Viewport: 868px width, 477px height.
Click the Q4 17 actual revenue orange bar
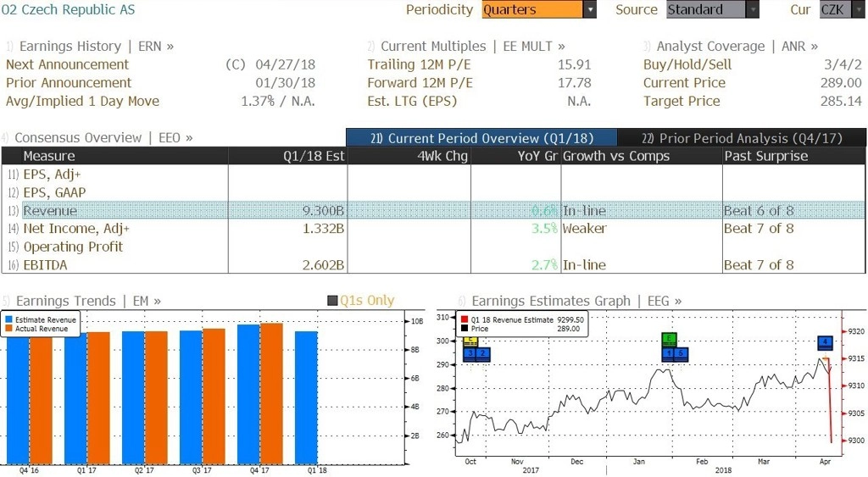pos(271,393)
